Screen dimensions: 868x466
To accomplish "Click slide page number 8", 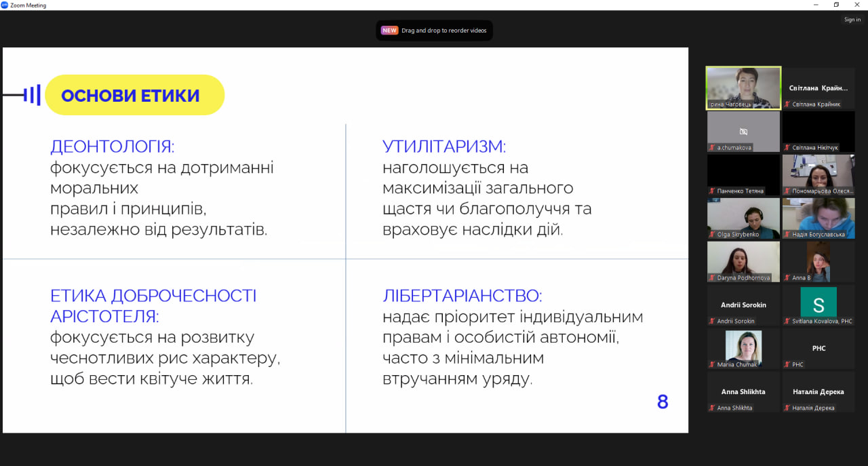I will coord(663,402).
